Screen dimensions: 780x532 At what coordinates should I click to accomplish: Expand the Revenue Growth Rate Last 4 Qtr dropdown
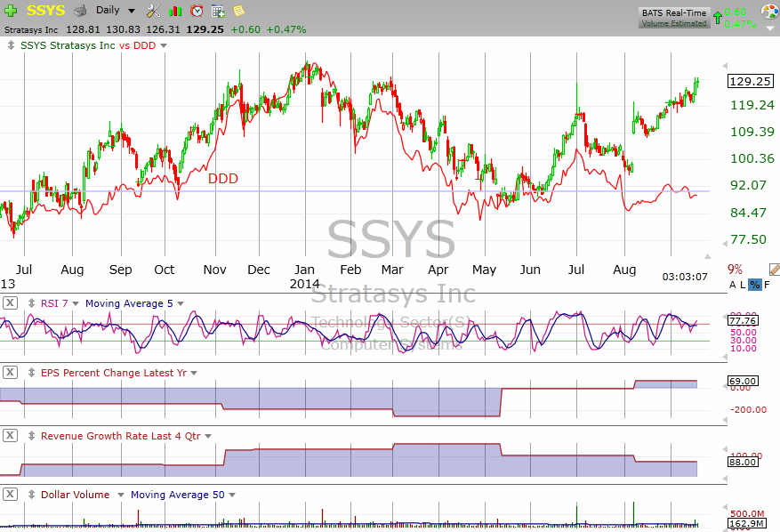pyautogui.click(x=208, y=437)
